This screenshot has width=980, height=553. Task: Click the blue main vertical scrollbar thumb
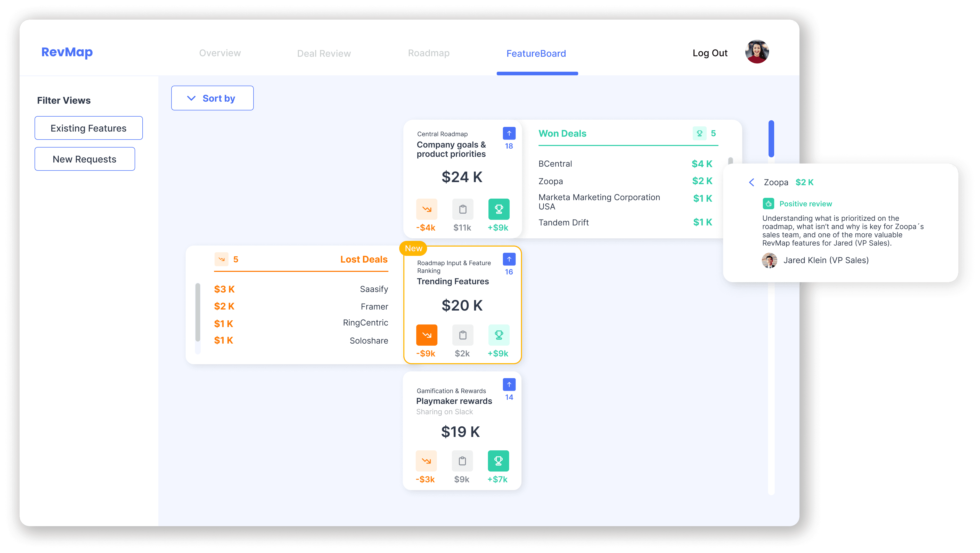771,139
